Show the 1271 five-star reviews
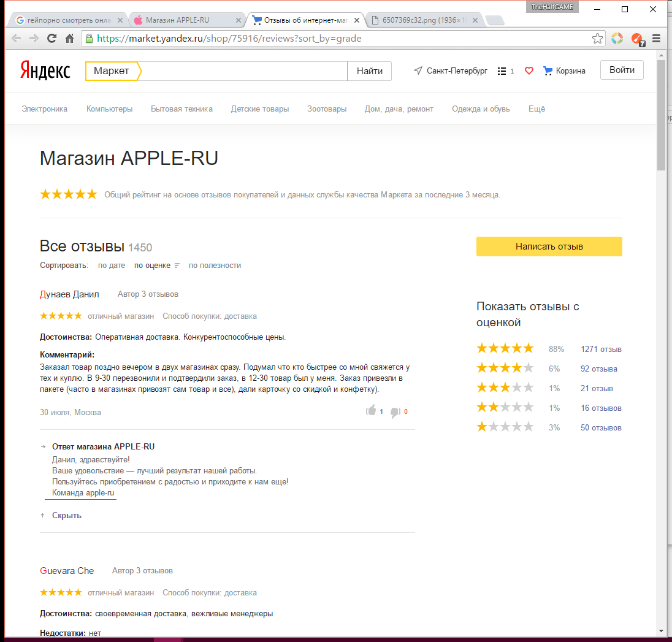Image resolution: width=672 pixels, height=642 pixels. point(601,350)
